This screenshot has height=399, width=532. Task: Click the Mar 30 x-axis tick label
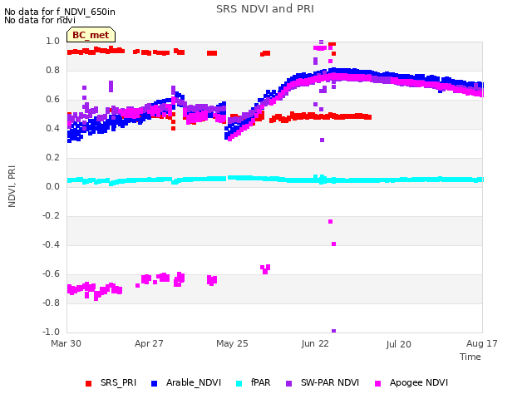[66, 343]
